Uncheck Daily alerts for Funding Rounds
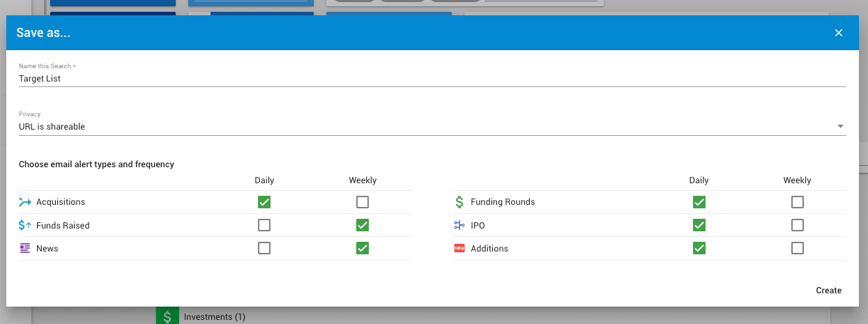868x324 pixels. (699, 202)
